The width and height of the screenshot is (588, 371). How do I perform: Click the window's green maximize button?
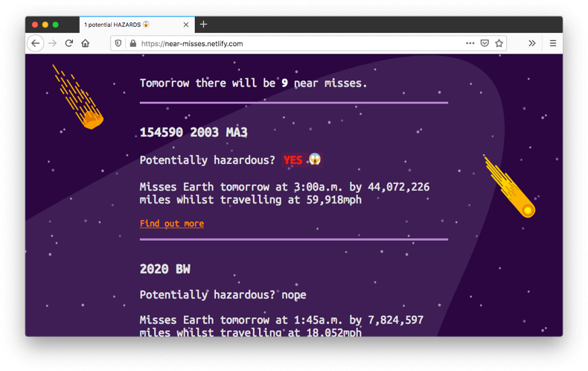[x=56, y=25]
